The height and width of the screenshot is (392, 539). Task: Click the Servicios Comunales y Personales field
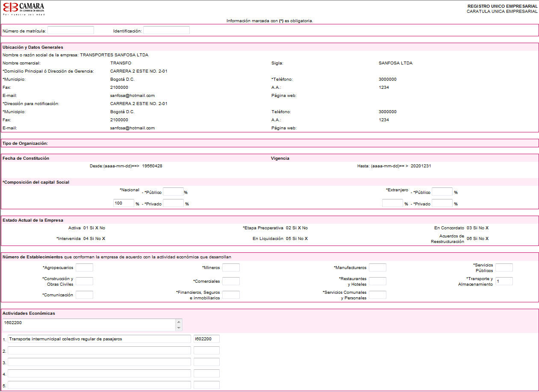(377, 295)
